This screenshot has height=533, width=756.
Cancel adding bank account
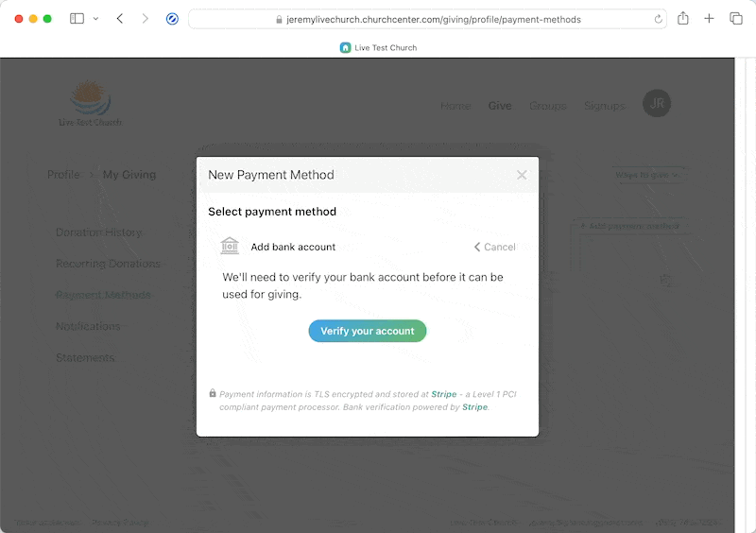coord(495,247)
